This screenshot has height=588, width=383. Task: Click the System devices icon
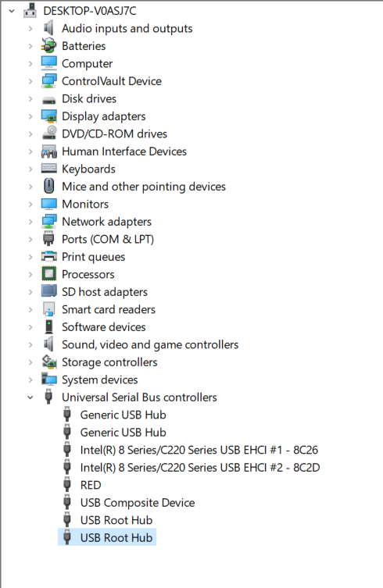click(x=48, y=380)
